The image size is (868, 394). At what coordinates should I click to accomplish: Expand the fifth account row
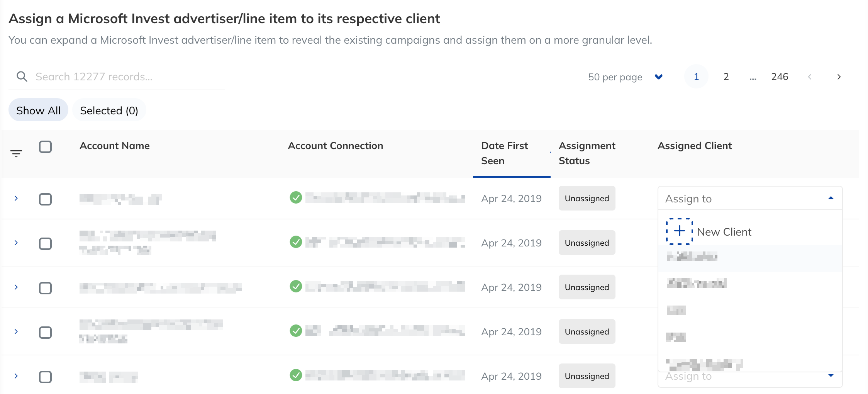[x=16, y=376]
